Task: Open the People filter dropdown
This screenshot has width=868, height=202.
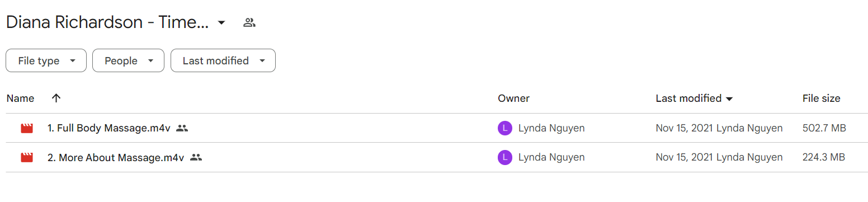Action: [128, 61]
